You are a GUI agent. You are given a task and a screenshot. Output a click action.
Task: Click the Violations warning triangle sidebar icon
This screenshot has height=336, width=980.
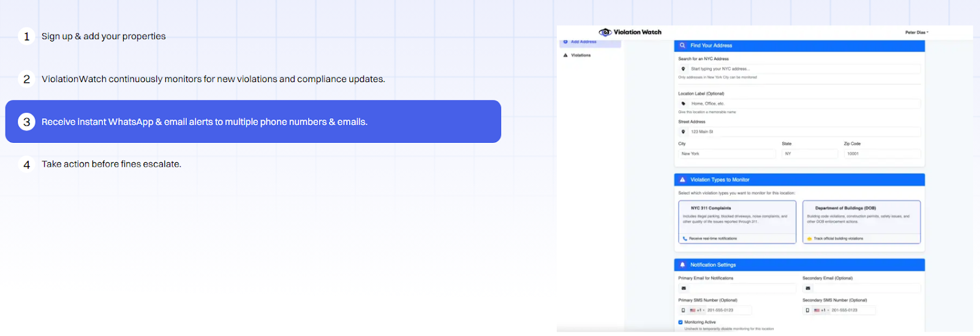tap(565, 55)
